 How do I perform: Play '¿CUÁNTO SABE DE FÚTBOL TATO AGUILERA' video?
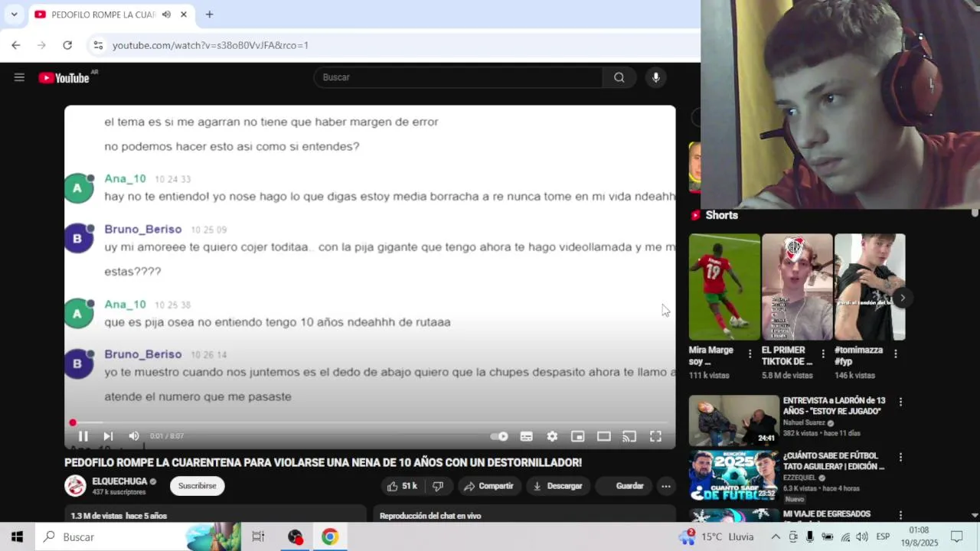pyautogui.click(x=834, y=461)
